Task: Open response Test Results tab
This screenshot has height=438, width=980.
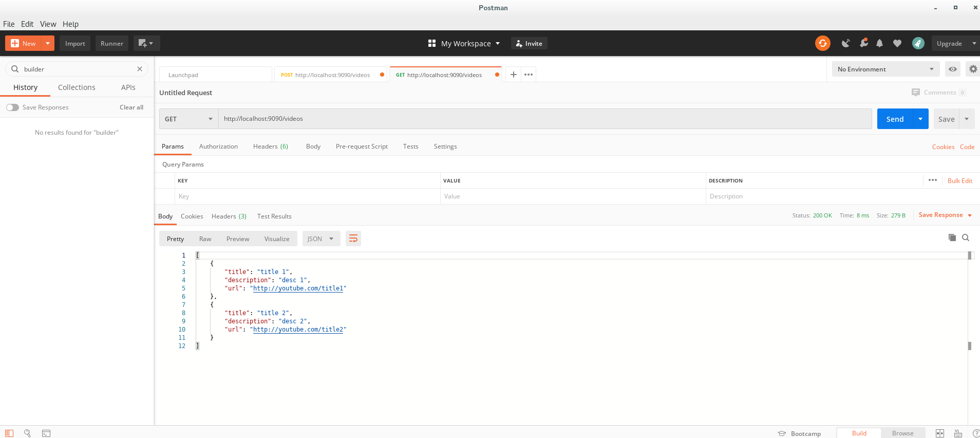Action: coord(274,216)
